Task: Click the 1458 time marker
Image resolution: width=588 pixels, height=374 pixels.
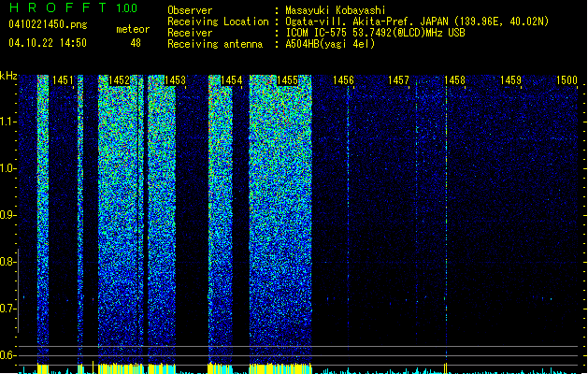Action: 455,80
